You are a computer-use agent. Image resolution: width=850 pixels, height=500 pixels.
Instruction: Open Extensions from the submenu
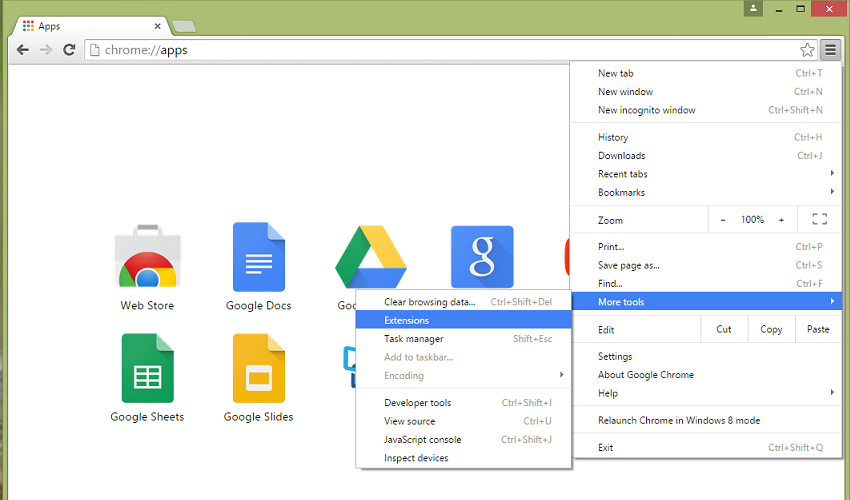coord(463,320)
